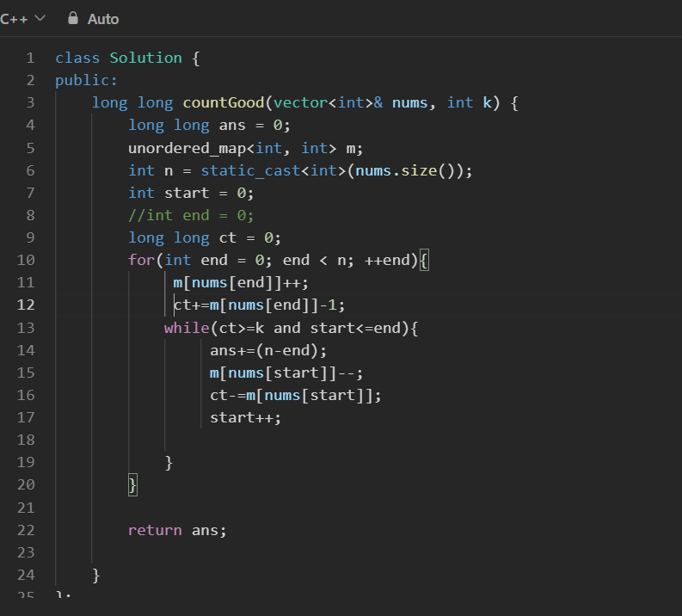
Task: Click the lock icon next to Auto
Action: click(73, 18)
